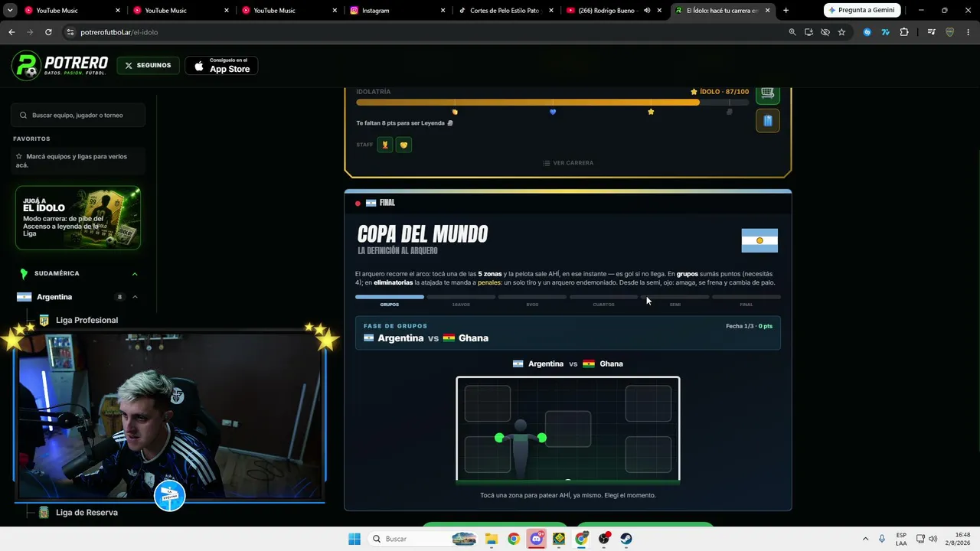Image resolution: width=980 pixels, height=551 pixels.
Task: Open the El Ídolo career mode promo card
Action: [x=78, y=218]
